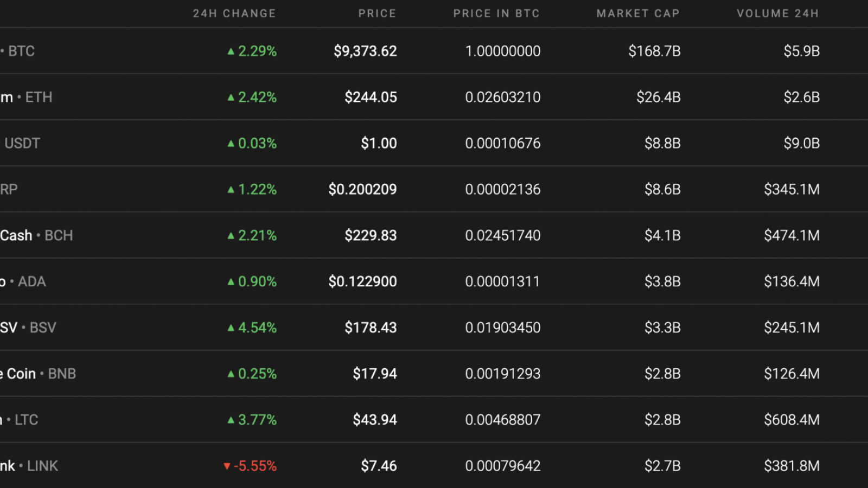Viewport: 868px width, 488px height.
Task: Sort by PRICE IN BTC column header
Action: (x=496, y=14)
